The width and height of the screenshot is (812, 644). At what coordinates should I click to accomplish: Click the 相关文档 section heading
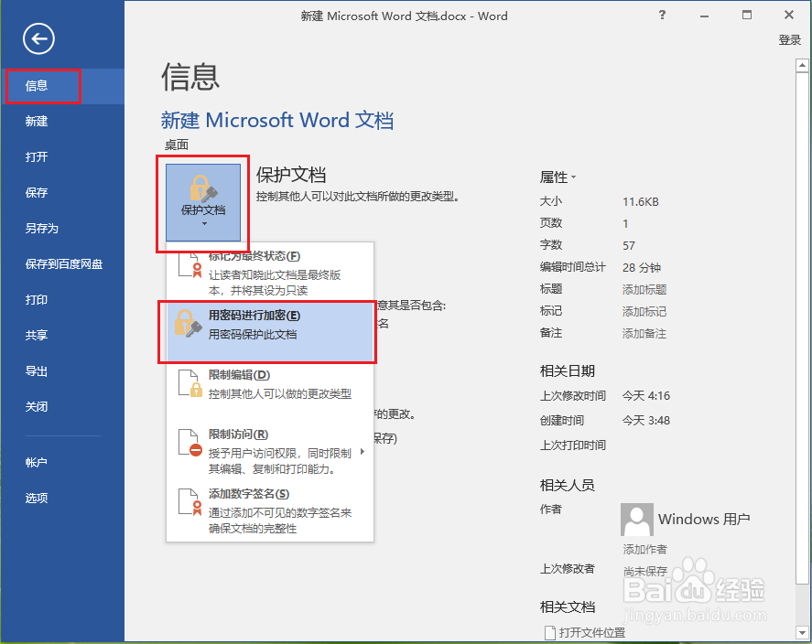pyautogui.click(x=567, y=606)
